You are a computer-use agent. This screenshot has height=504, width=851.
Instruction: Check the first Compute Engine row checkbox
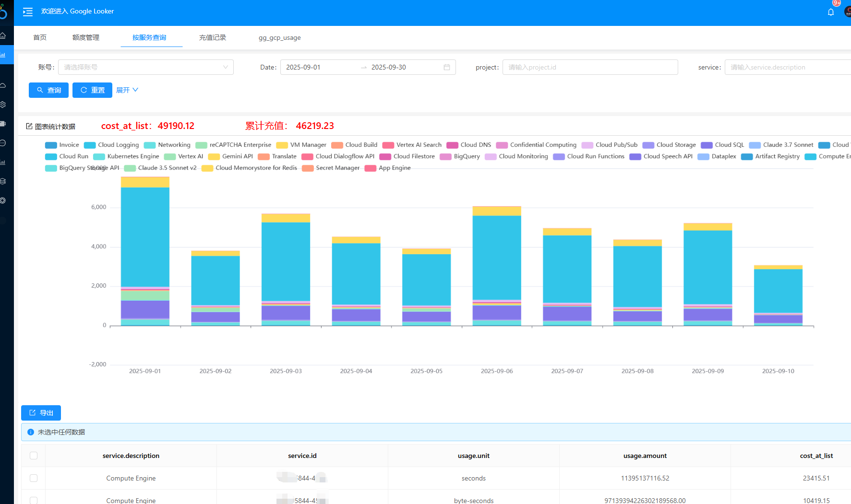tap(34, 478)
